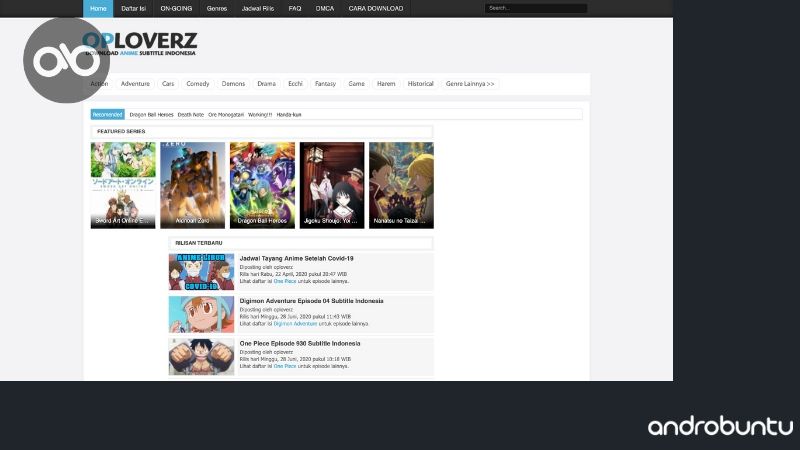Open the Death Note recommended link
Image resolution: width=800 pixels, height=450 pixels.
pos(191,115)
